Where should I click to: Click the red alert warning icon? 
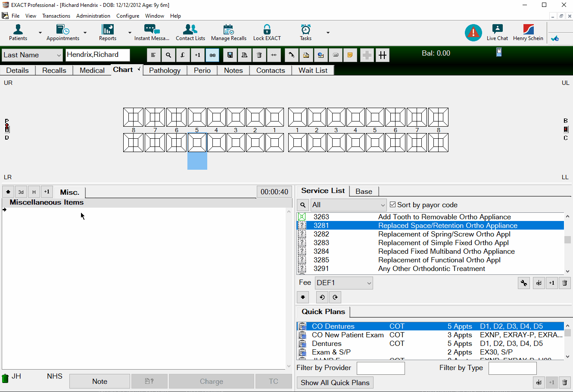pyautogui.click(x=473, y=33)
